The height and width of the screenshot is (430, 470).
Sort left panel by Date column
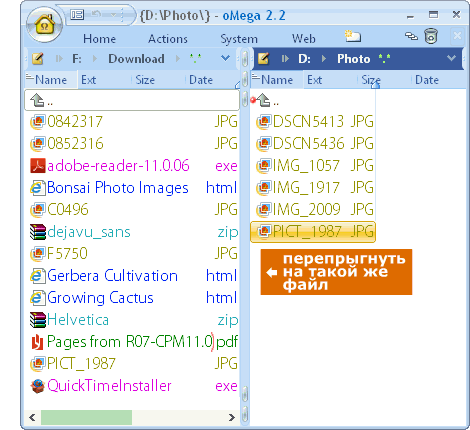click(201, 80)
